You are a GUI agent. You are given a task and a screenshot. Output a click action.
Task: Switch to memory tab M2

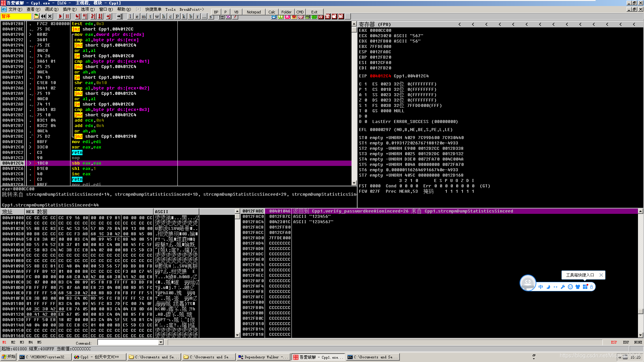click(13, 342)
